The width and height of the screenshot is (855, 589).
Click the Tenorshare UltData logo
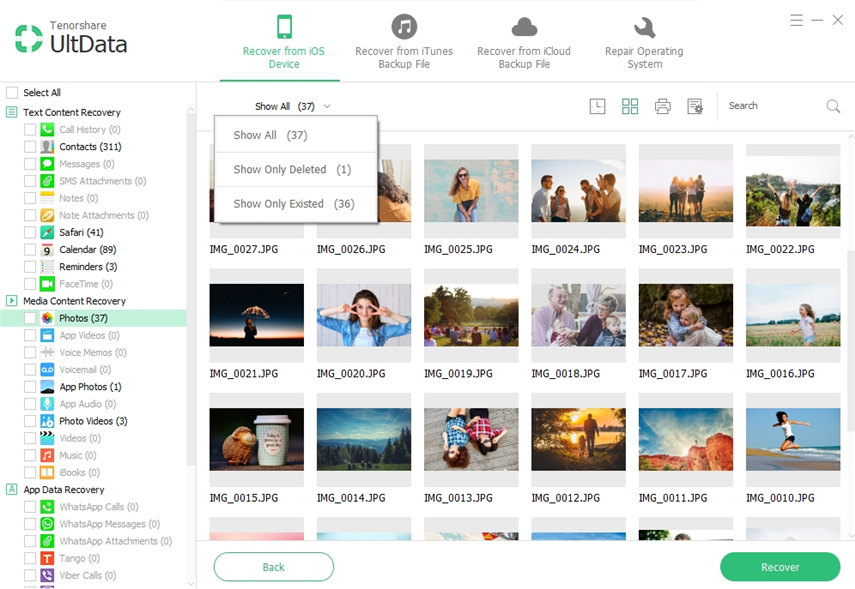point(71,38)
